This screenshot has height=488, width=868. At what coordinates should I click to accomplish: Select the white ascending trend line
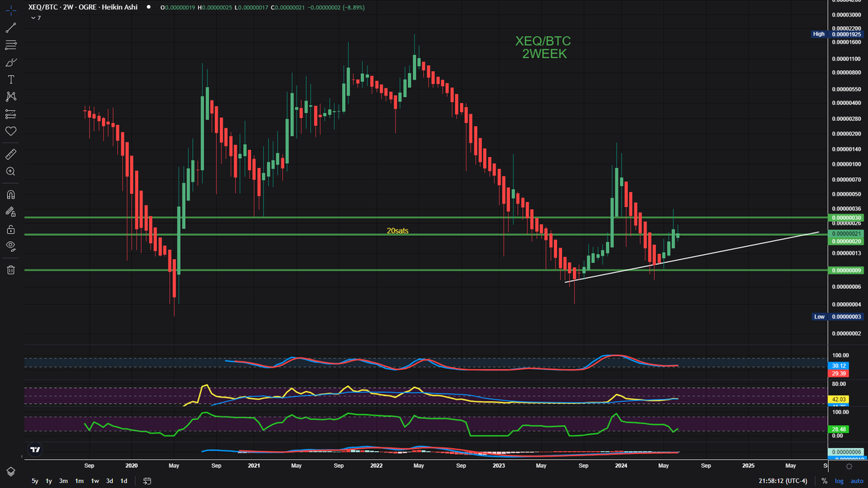tap(692, 256)
